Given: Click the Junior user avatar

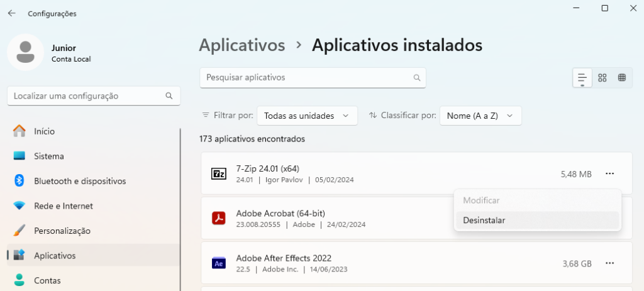Looking at the screenshot, I should pyautogui.click(x=25, y=53).
